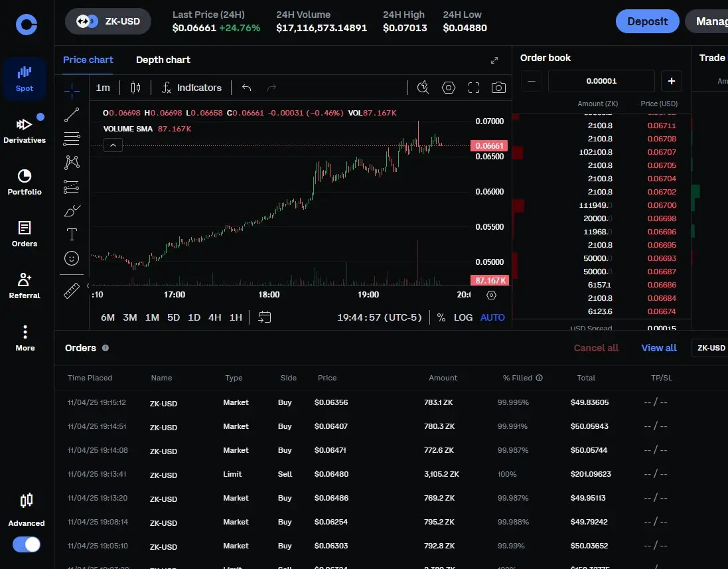Select the brush drawing tool

click(x=72, y=211)
